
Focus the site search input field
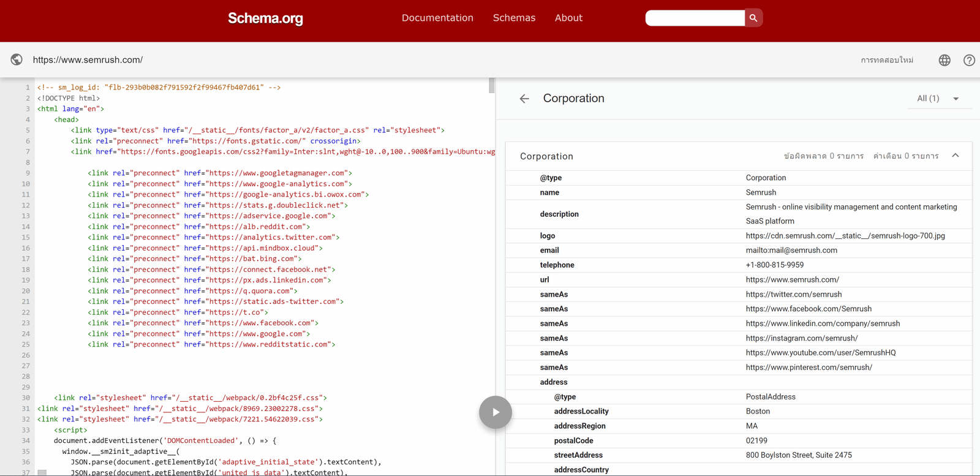click(695, 18)
